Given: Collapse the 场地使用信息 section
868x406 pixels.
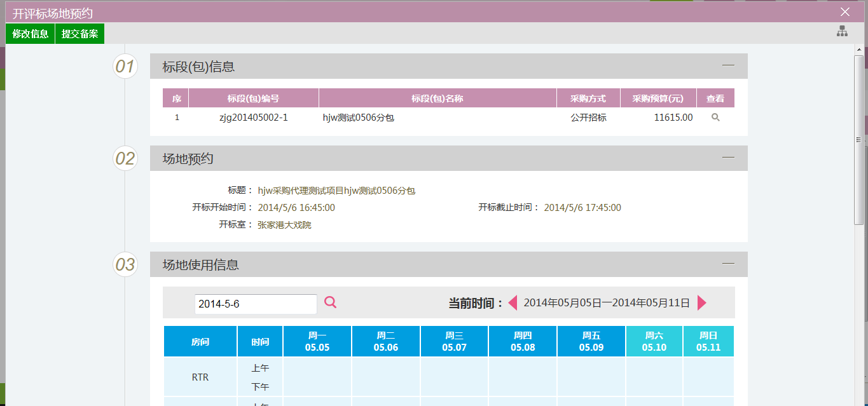Looking at the screenshot, I should (728, 264).
